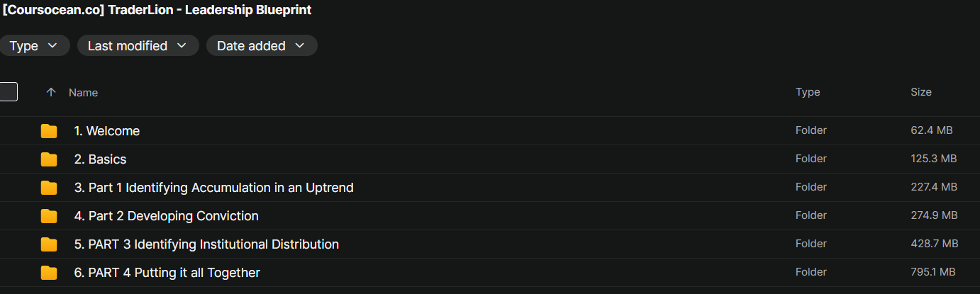Viewport: 980px width, 294px height.
Task: Click the ascending sort arrow beside Name
Action: click(x=50, y=92)
